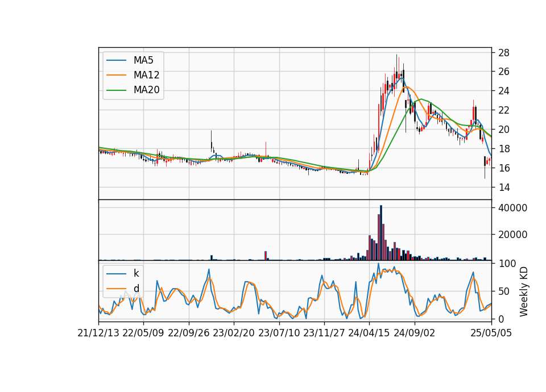Click the 23/07/10 date tick label
This screenshot has width=546, height=392.
[279, 333]
